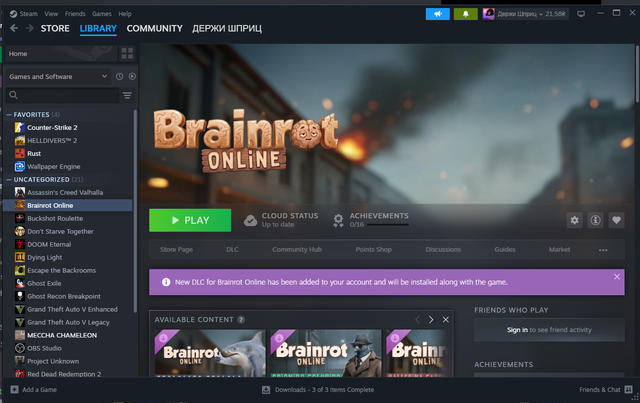Open the Help menu
The image size is (640, 403).
pos(125,14)
